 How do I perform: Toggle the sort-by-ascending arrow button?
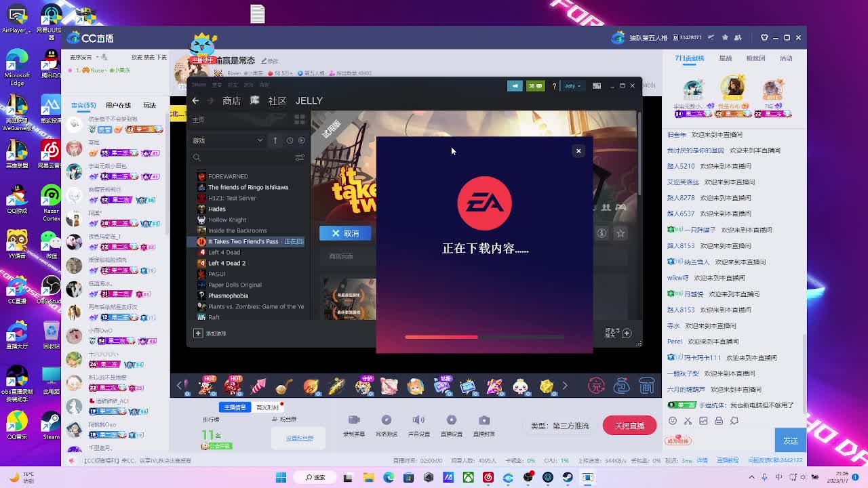point(275,140)
